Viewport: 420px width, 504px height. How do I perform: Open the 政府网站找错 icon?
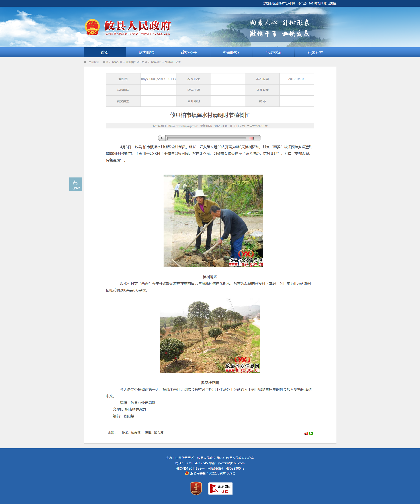pos(221,488)
